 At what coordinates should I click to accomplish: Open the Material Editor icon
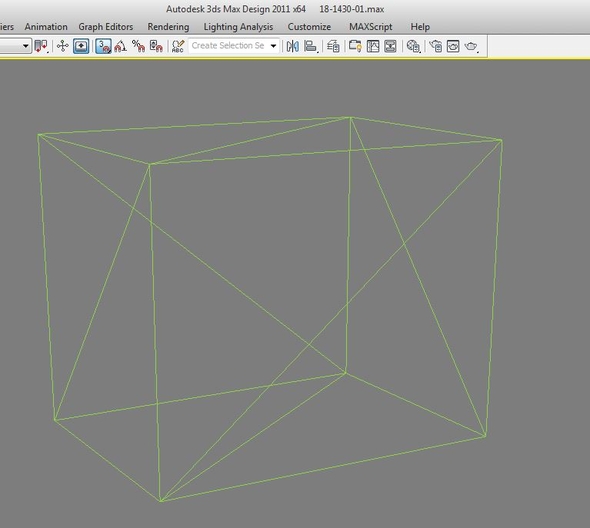coord(413,46)
